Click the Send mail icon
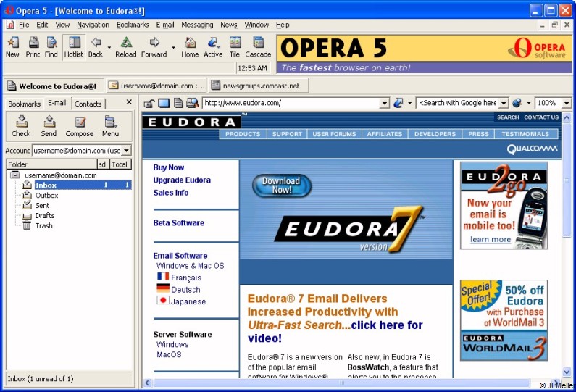This screenshot has width=576, height=392. (49, 126)
